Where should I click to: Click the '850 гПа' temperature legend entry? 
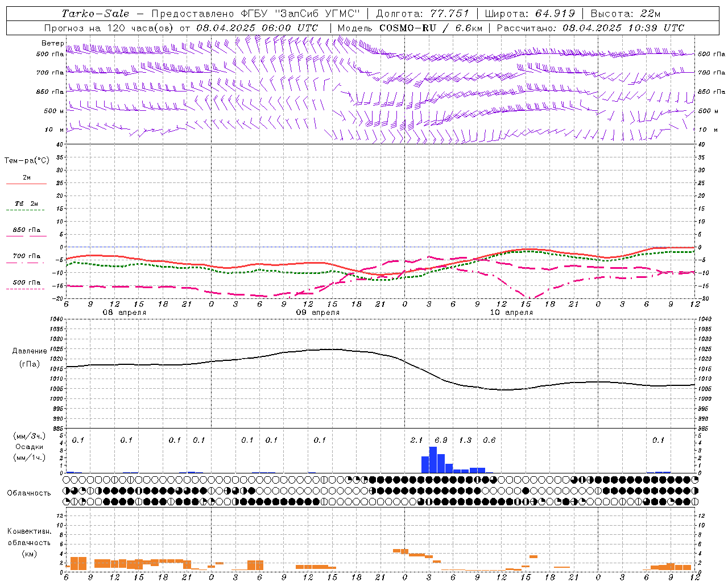27,230
